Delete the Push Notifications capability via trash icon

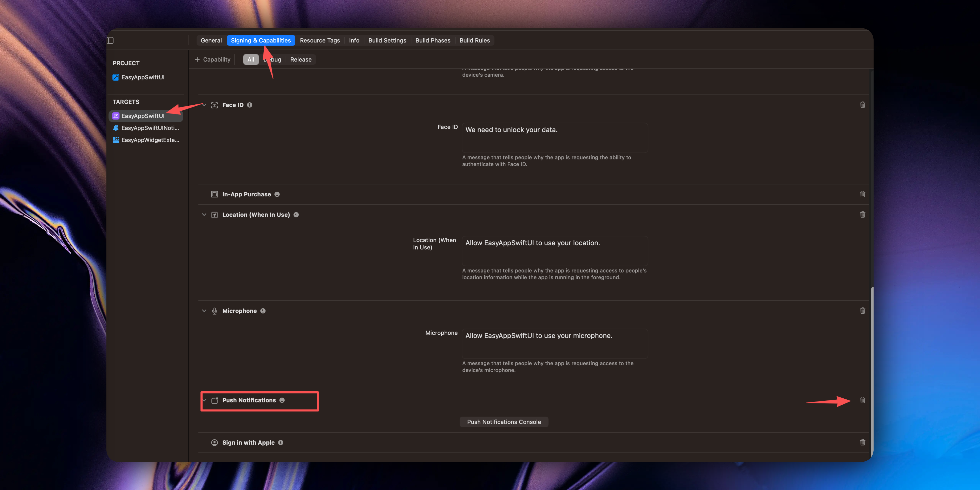tap(863, 400)
